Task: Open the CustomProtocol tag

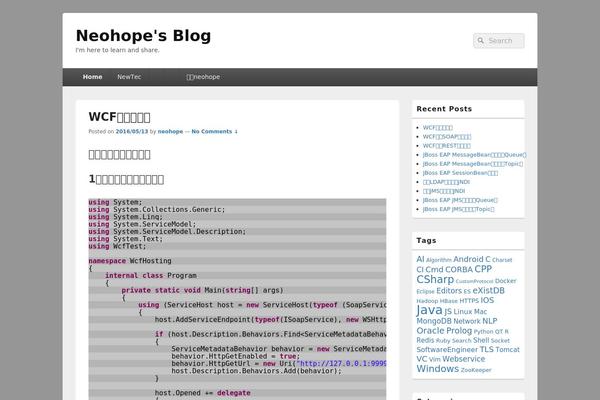Action: pos(474,281)
